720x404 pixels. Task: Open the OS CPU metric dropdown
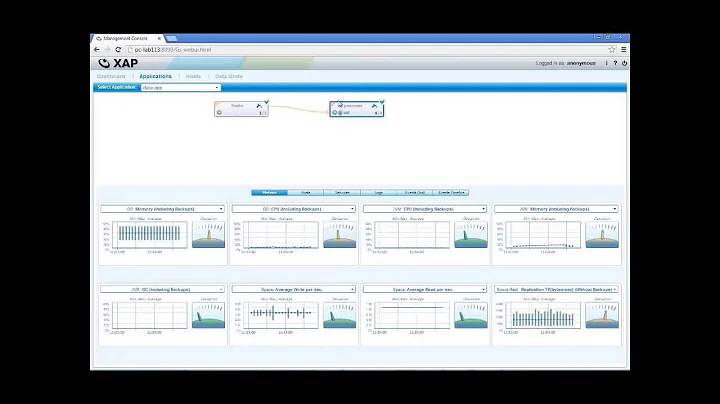[x=293, y=209]
